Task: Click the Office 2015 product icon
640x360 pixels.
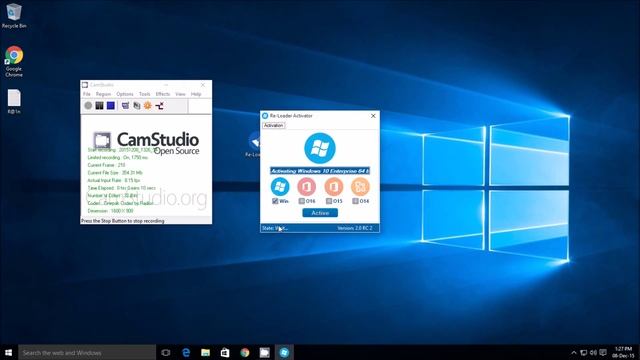Action: tap(333, 187)
